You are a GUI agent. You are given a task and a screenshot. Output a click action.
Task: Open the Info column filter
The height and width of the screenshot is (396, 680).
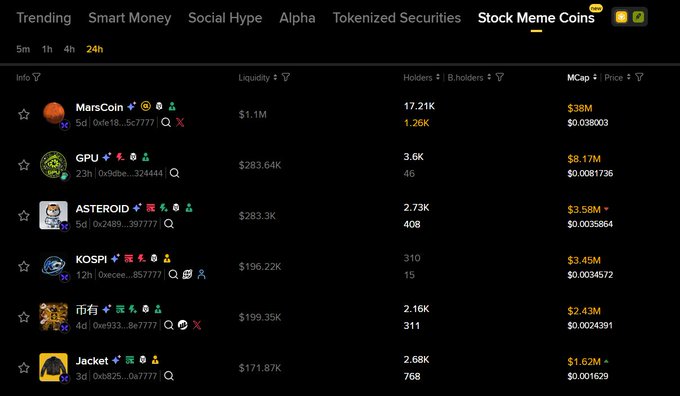coord(36,77)
